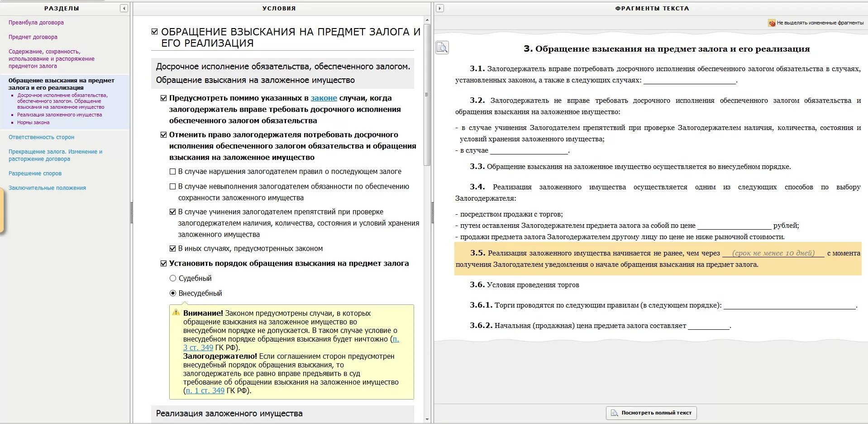This screenshot has width=868, height=424.
Task: Open the законе hyperlink
Action: [324, 98]
